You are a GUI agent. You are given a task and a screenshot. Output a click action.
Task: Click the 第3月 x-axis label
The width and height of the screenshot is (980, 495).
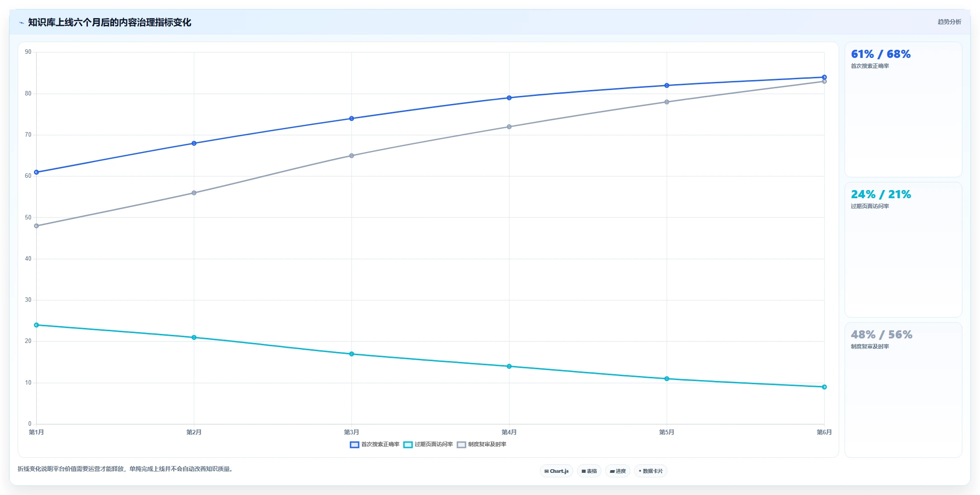point(351,432)
